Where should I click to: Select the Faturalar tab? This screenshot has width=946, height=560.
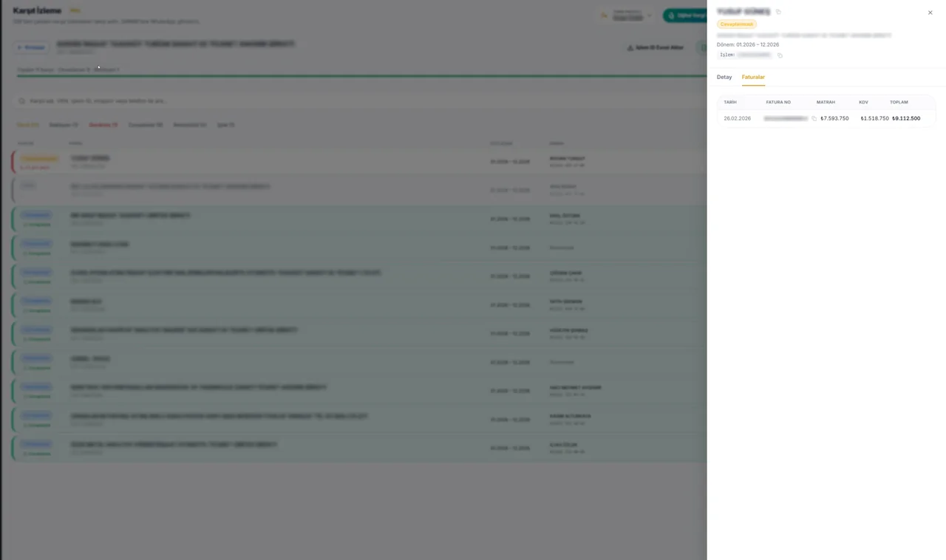(753, 77)
